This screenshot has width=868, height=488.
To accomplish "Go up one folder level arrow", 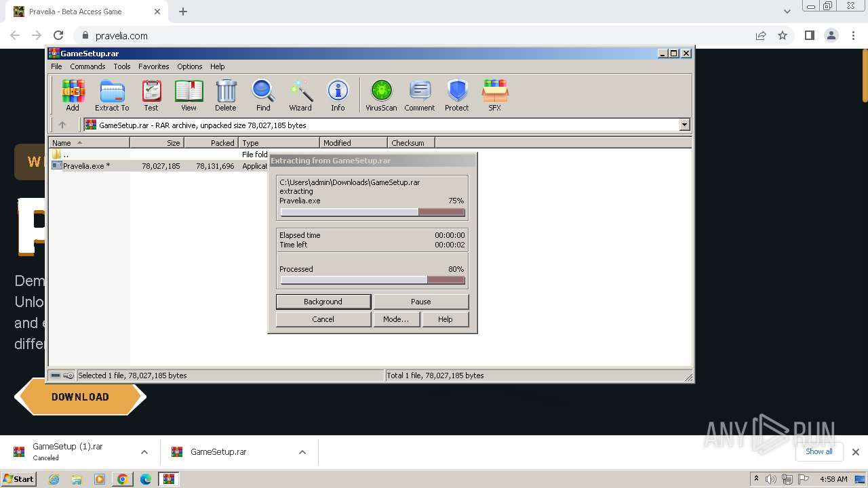I will tap(62, 125).
